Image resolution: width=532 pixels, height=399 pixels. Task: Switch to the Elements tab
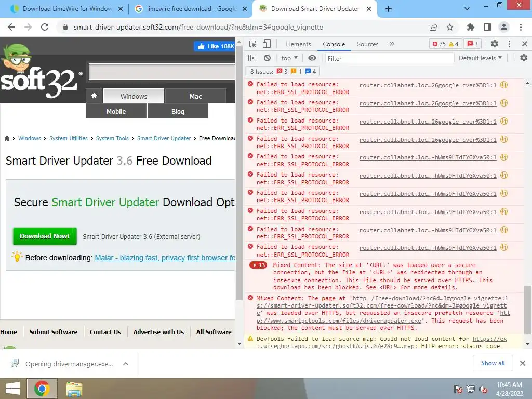pyautogui.click(x=298, y=44)
